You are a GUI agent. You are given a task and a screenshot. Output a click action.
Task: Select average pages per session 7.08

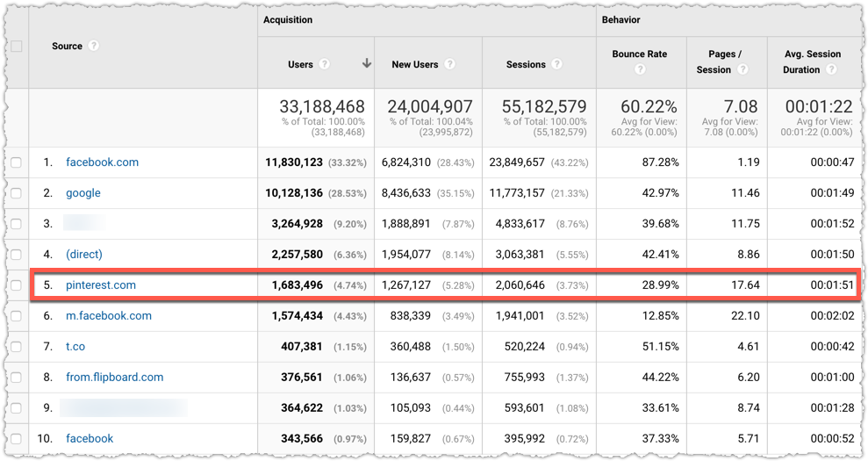[x=741, y=106]
